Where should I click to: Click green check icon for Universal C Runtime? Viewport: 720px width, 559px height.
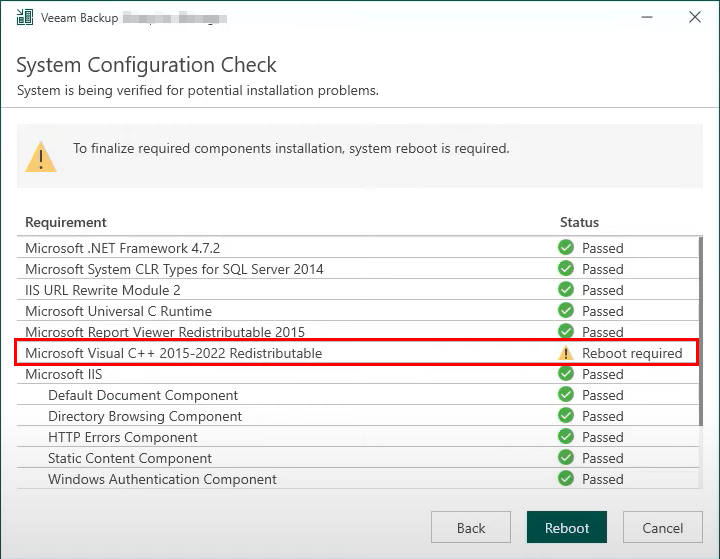coord(566,311)
